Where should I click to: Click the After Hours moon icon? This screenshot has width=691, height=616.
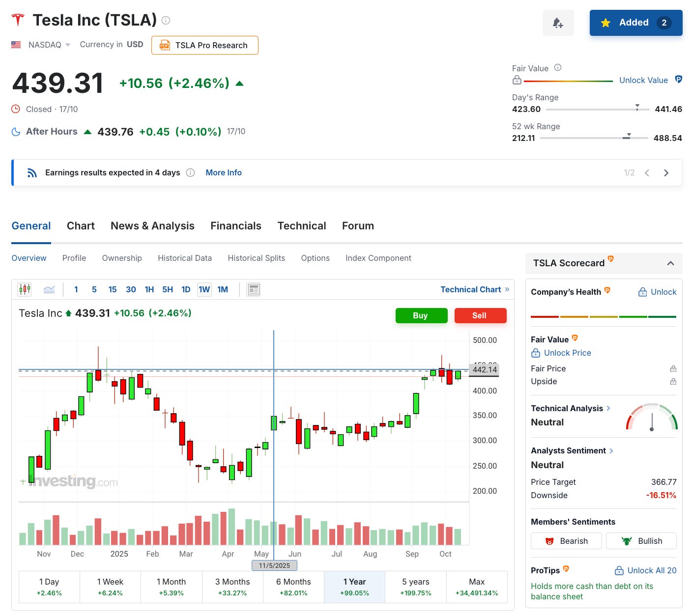tap(16, 132)
